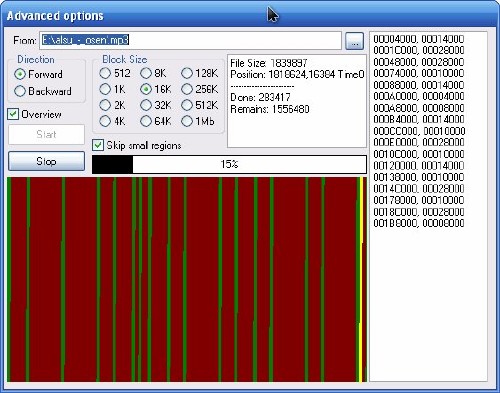Choose the 16K block size
The height and width of the screenshot is (393, 500).
point(156,89)
